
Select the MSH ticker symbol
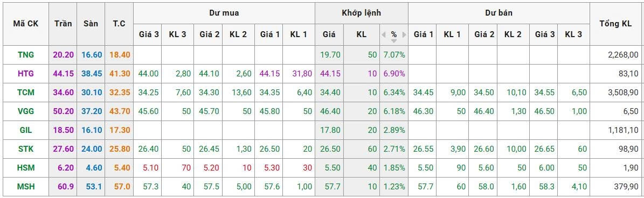26,187
